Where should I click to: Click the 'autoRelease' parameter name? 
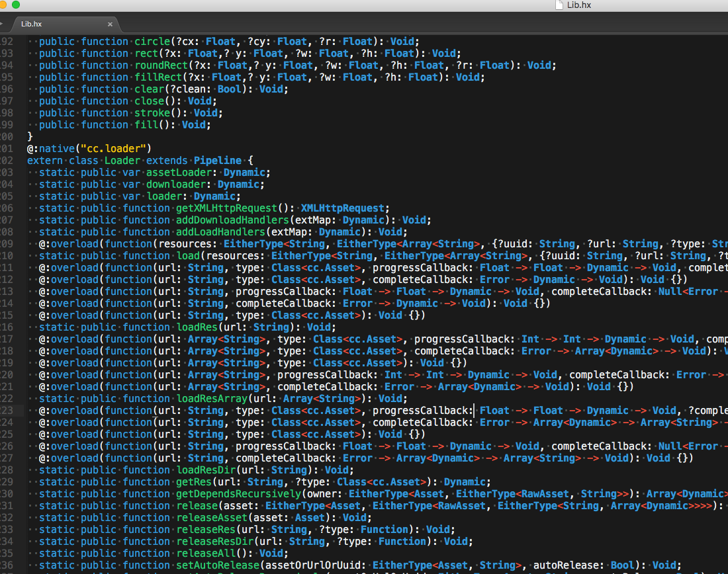[x=566, y=565]
